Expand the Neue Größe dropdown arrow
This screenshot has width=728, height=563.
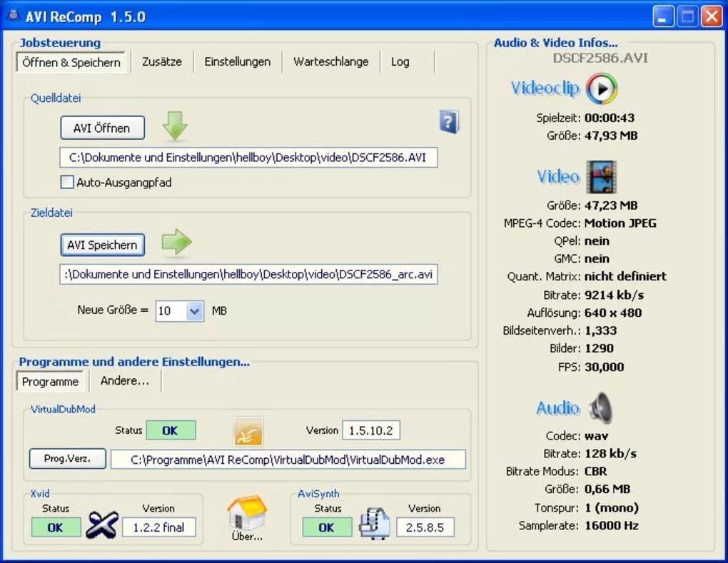[194, 311]
